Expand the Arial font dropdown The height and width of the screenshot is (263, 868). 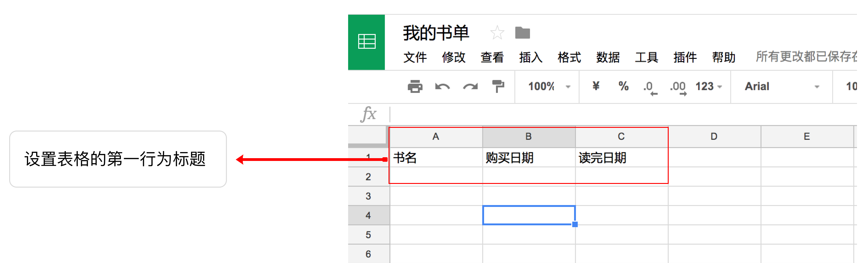point(781,87)
